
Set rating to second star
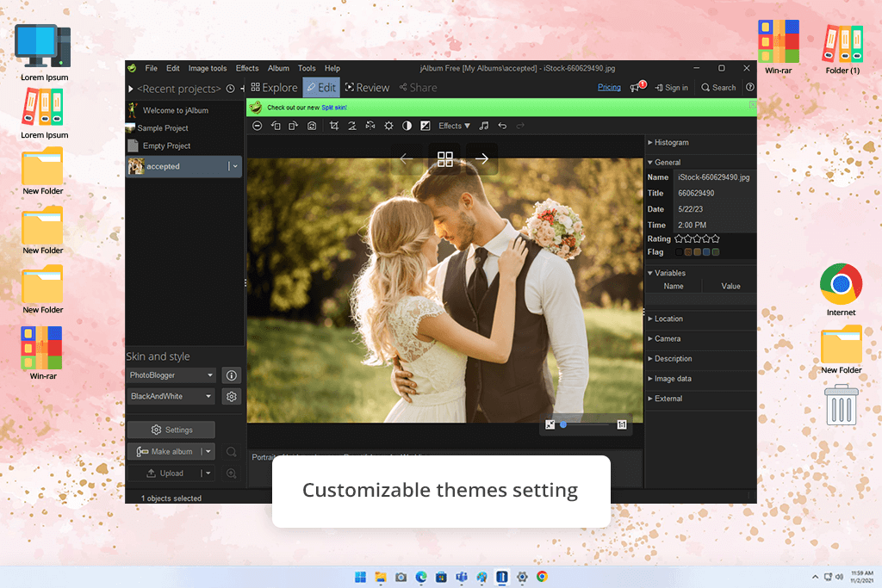pos(688,239)
